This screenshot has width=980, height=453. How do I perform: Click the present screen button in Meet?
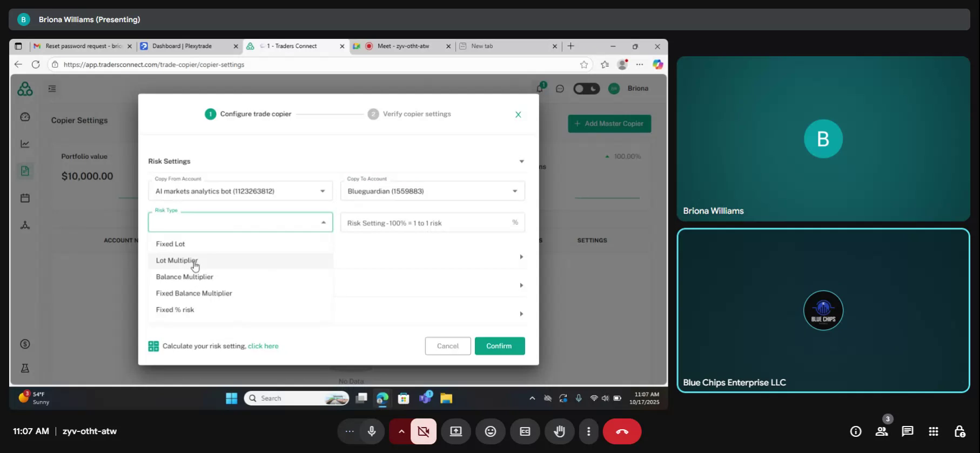click(x=456, y=431)
